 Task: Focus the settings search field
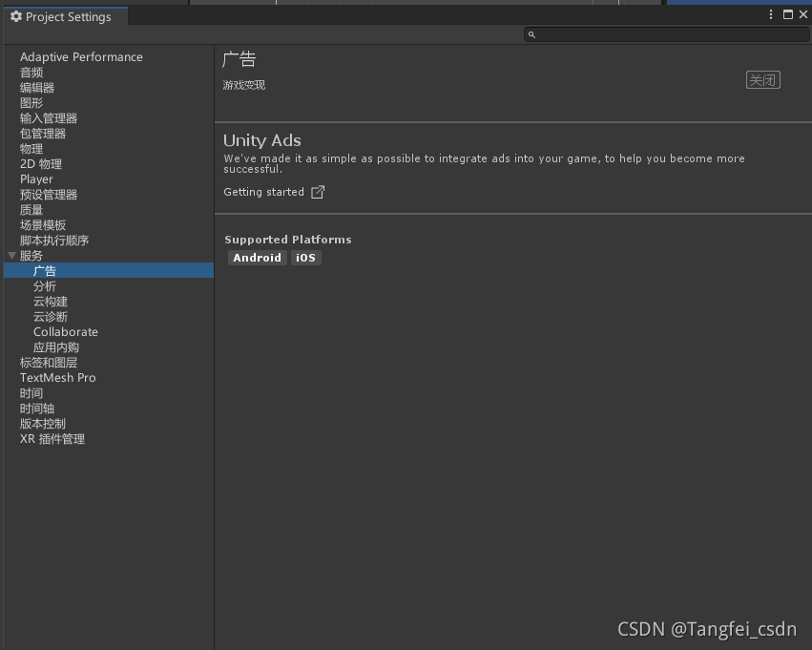pyautogui.click(x=666, y=34)
